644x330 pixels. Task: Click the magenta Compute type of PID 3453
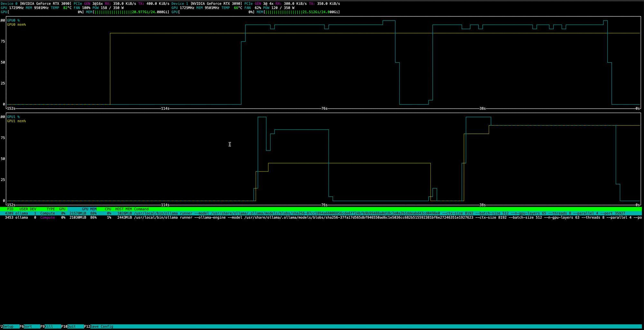click(x=47, y=217)
